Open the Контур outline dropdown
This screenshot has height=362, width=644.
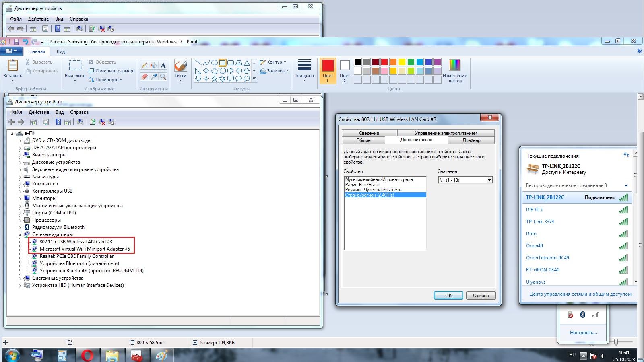(273, 62)
